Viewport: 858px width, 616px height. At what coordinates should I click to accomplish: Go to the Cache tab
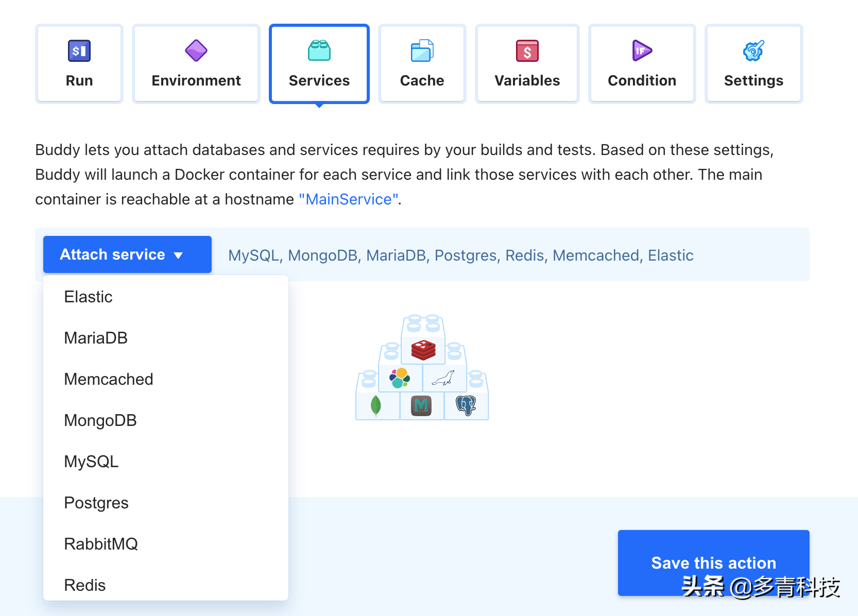pos(422,64)
